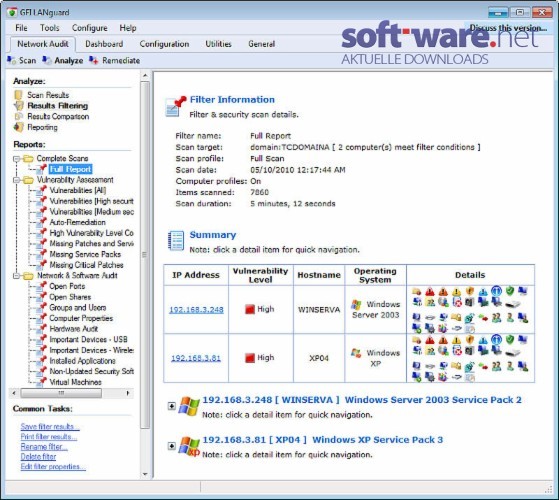Click the GFI LANguard title bar icon
The image size is (559, 500).
[x=12, y=12]
